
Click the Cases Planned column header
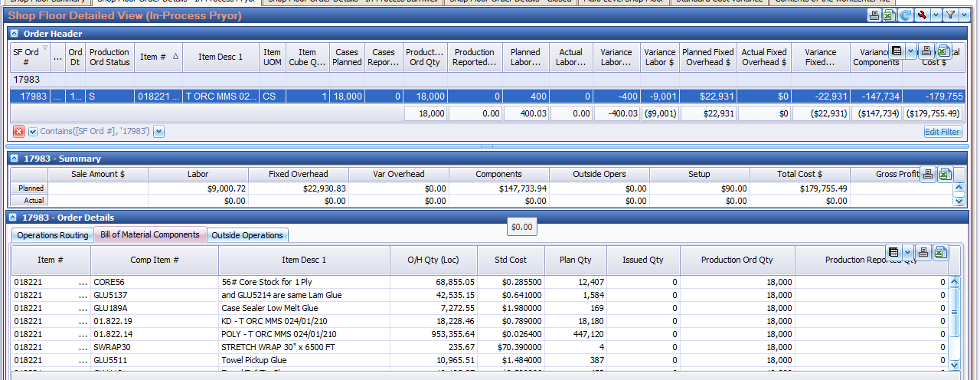pyautogui.click(x=346, y=57)
